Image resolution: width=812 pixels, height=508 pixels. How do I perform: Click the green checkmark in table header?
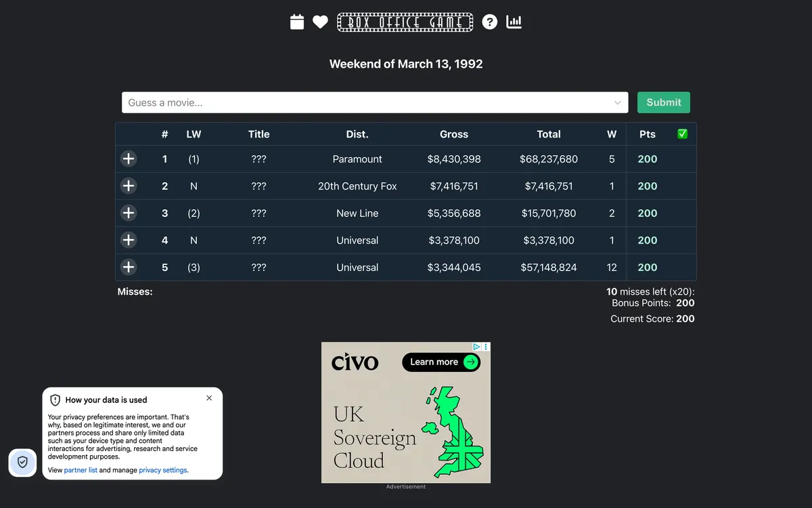[x=682, y=134]
